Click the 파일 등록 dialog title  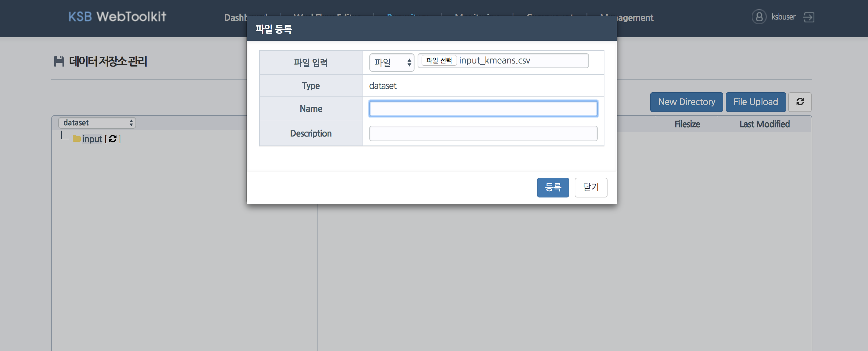[x=273, y=29]
